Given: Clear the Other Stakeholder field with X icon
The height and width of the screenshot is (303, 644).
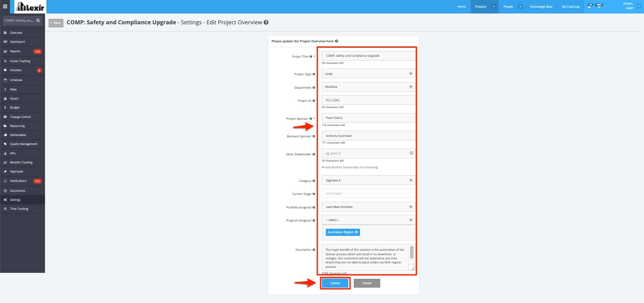Looking at the screenshot, I should (411, 154).
